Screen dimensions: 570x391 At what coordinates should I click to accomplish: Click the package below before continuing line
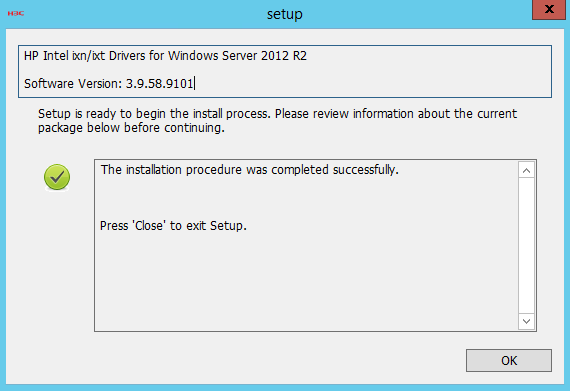click(x=131, y=128)
